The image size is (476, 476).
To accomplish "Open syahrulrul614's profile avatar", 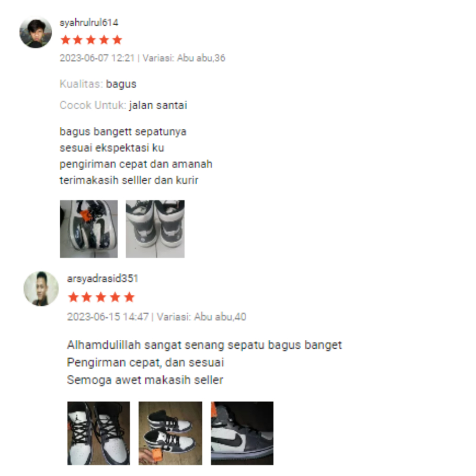I will point(35,32).
